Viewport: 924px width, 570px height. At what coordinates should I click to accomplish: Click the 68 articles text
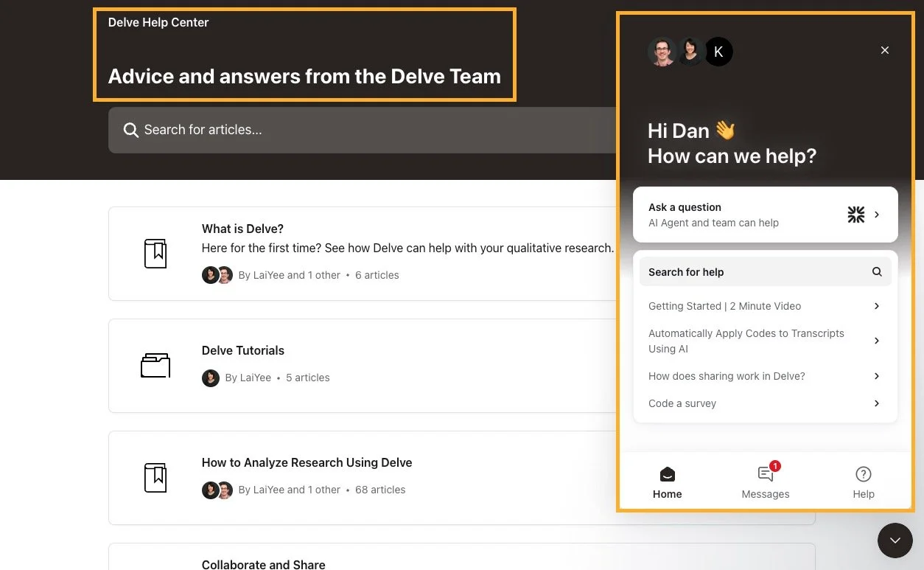click(380, 490)
